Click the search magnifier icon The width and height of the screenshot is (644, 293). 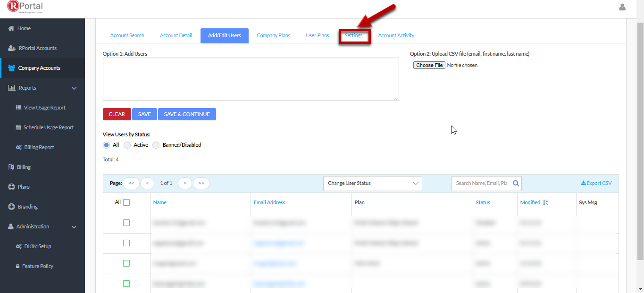(x=516, y=183)
